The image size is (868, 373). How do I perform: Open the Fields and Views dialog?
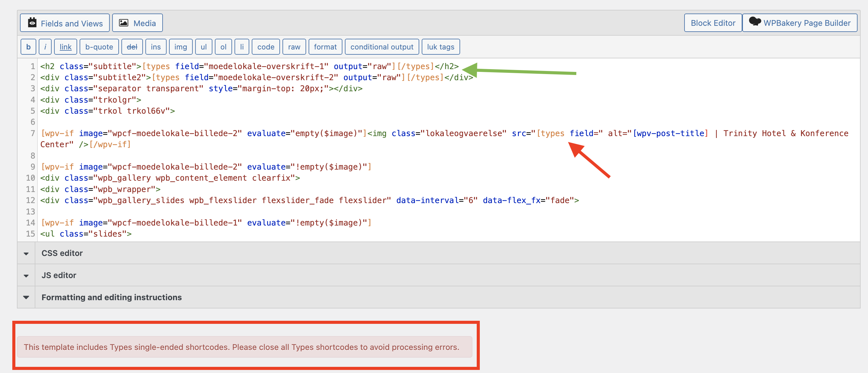coord(65,23)
